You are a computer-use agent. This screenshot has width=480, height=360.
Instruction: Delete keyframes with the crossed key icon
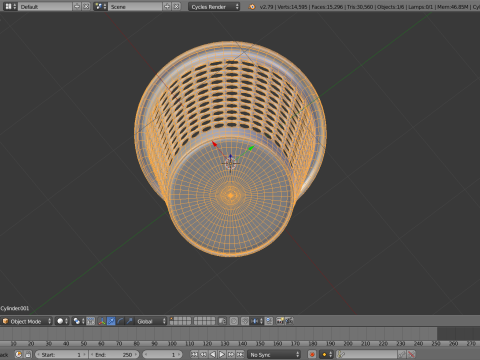coord(411,355)
